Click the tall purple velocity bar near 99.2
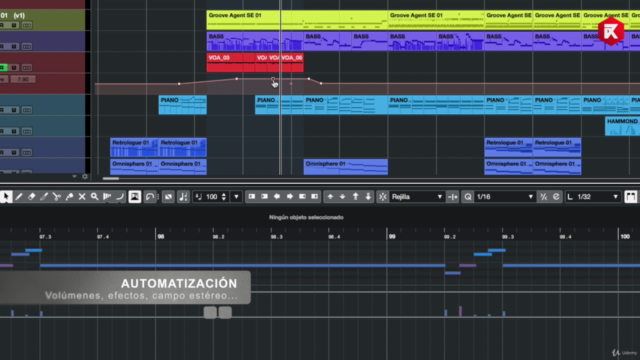The image size is (640, 360). 460,311
